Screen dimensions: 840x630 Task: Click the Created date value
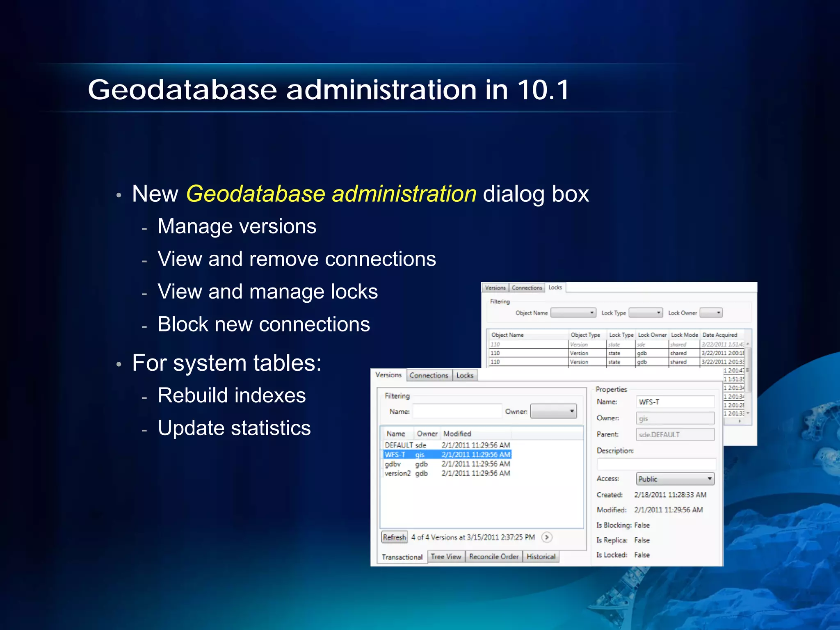[x=670, y=495]
